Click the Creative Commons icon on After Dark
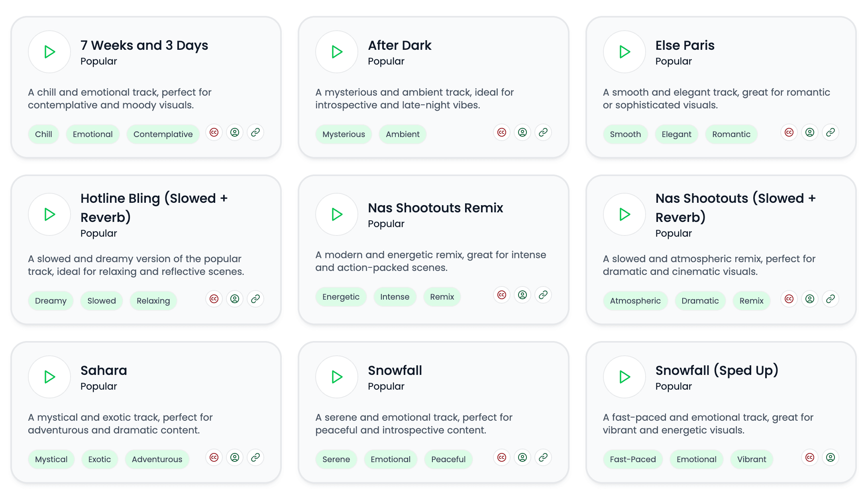The width and height of the screenshot is (868, 498). tap(502, 132)
